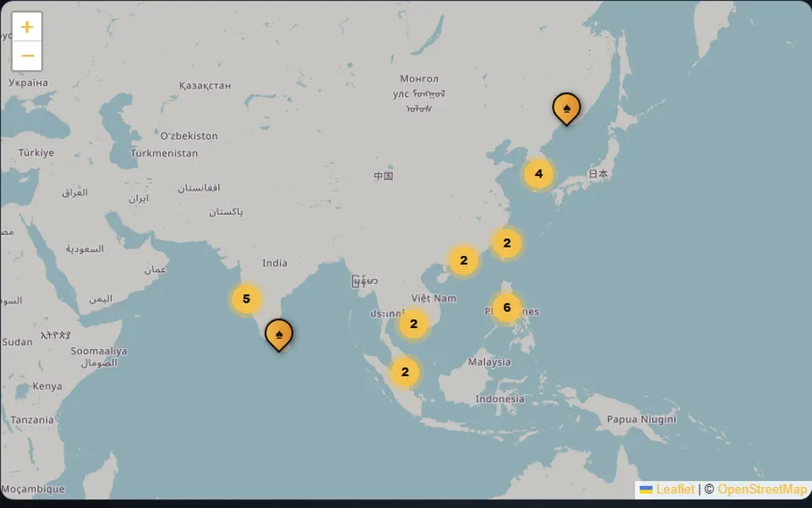Open the OpenStreetMap copyright link
The image size is (812, 508).
(x=762, y=489)
